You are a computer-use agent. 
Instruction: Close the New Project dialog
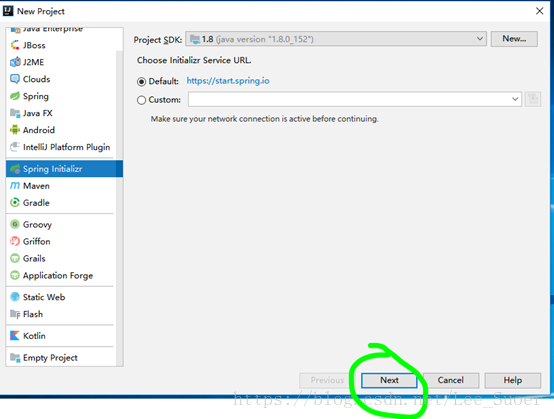pyautogui.click(x=540, y=11)
